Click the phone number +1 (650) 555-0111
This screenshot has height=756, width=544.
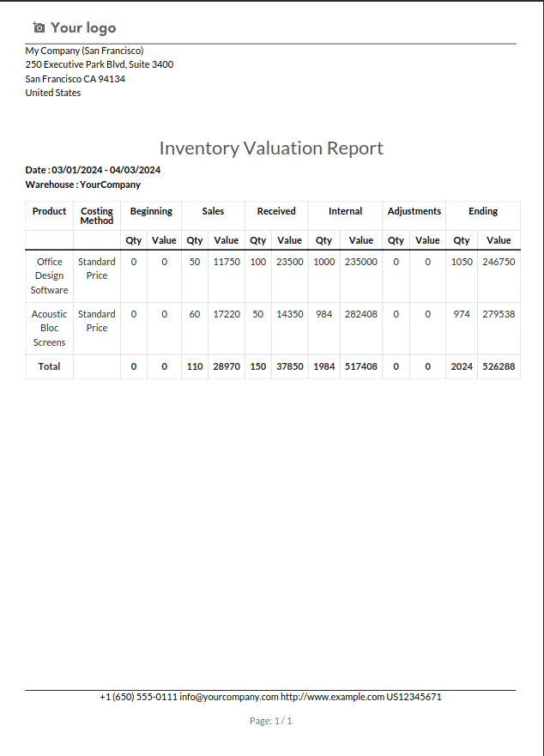pos(138,697)
